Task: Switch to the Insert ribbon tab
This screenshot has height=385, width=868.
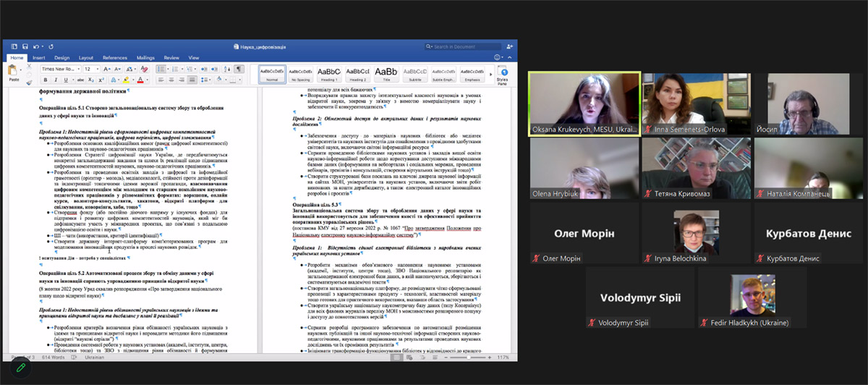Action: pyautogui.click(x=38, y=58)
